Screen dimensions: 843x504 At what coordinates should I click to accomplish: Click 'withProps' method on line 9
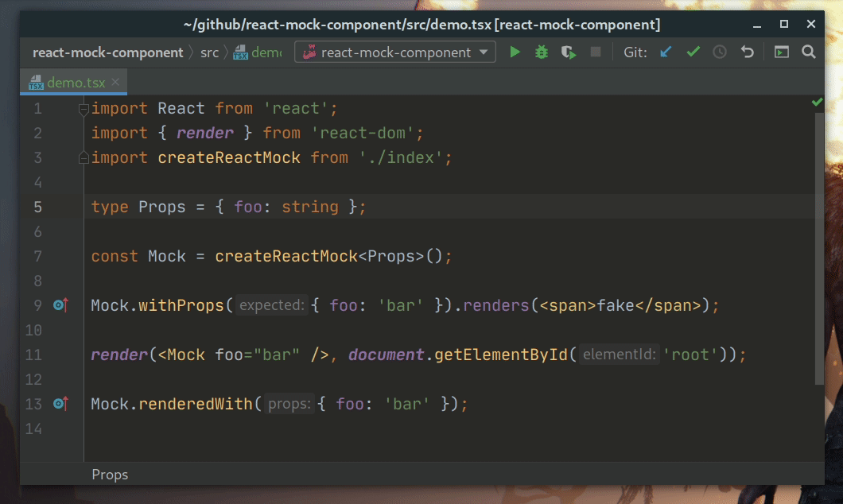[181, 305]
